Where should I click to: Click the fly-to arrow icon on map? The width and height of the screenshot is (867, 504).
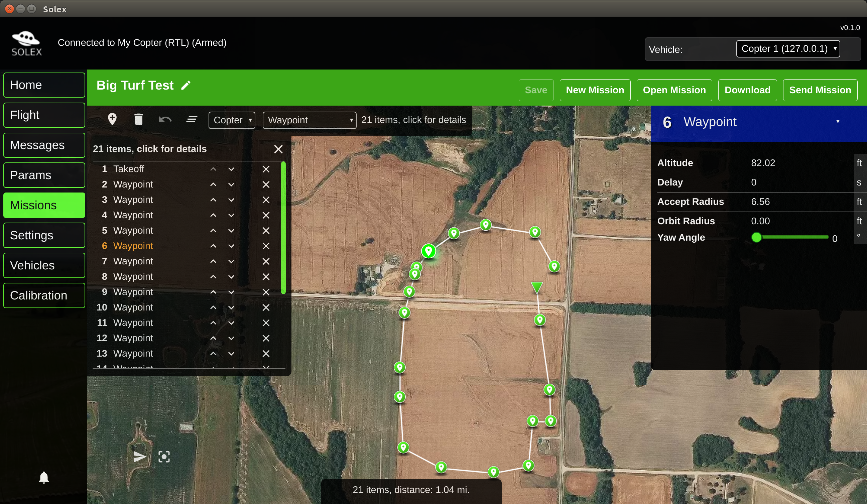(140, 457)
